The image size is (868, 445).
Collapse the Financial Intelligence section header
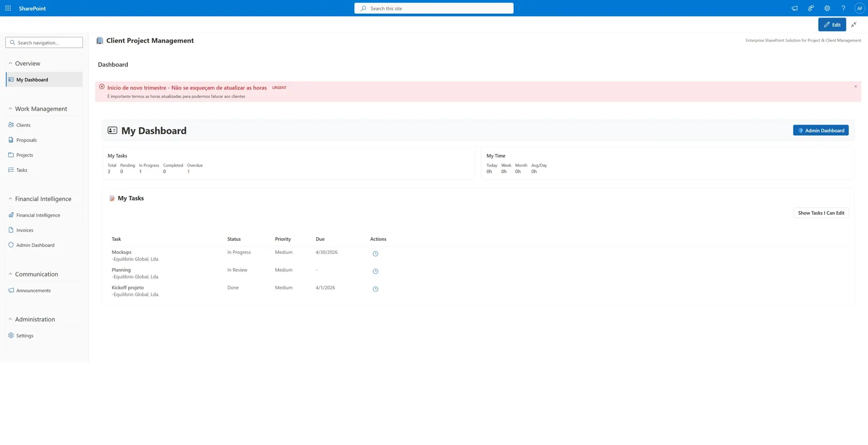click(x=10, y=199)
